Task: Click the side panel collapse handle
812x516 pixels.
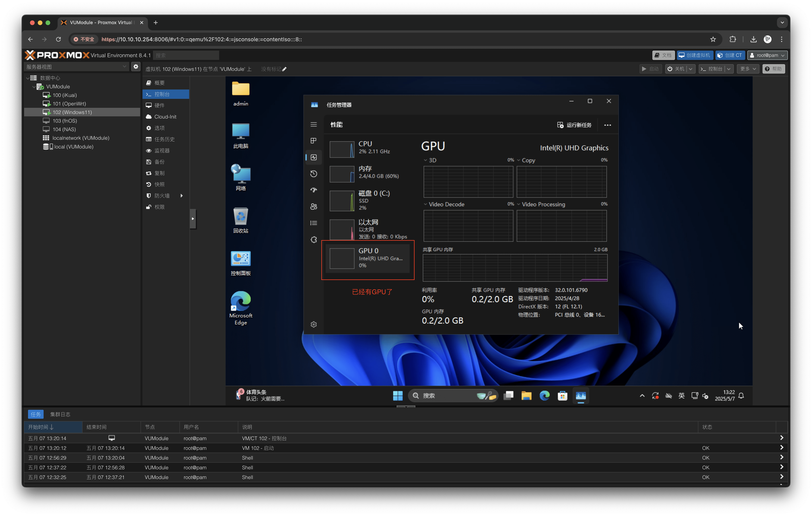Action: (x=192, y=219)
